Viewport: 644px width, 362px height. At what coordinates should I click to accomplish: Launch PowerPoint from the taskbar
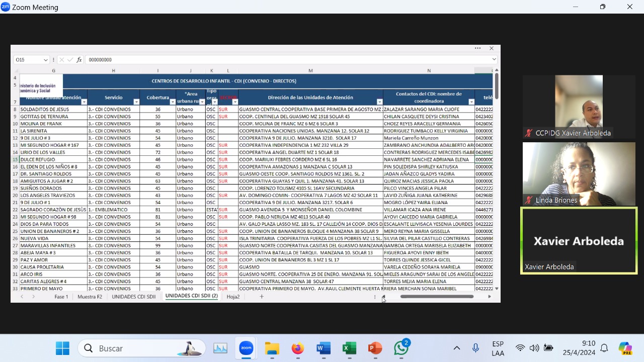[375, 348]
